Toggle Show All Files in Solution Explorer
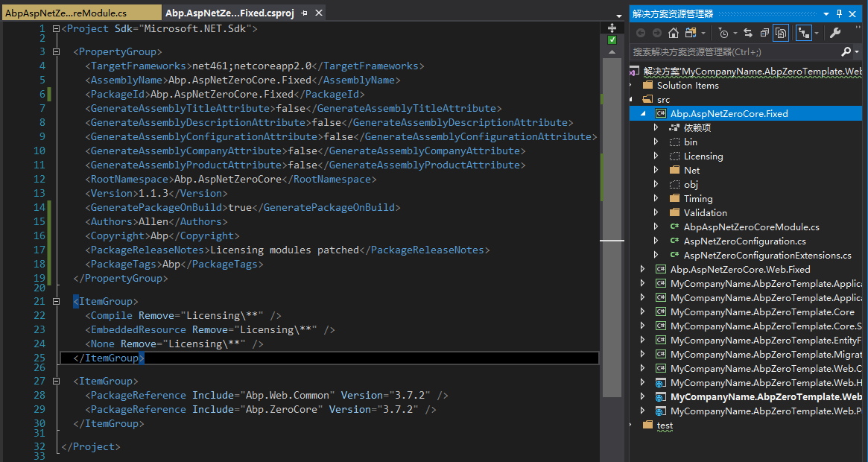 click(x=781, y=34)
